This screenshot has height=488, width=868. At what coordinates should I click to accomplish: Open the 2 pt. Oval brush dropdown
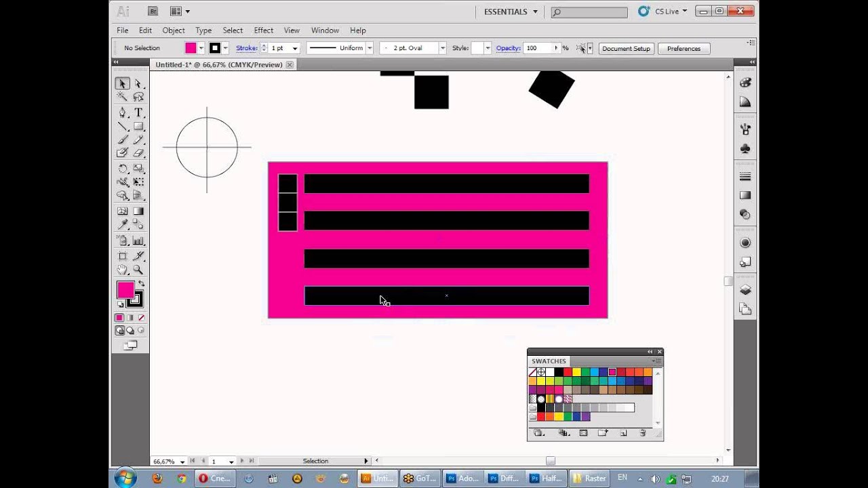(x=443, y=48)
